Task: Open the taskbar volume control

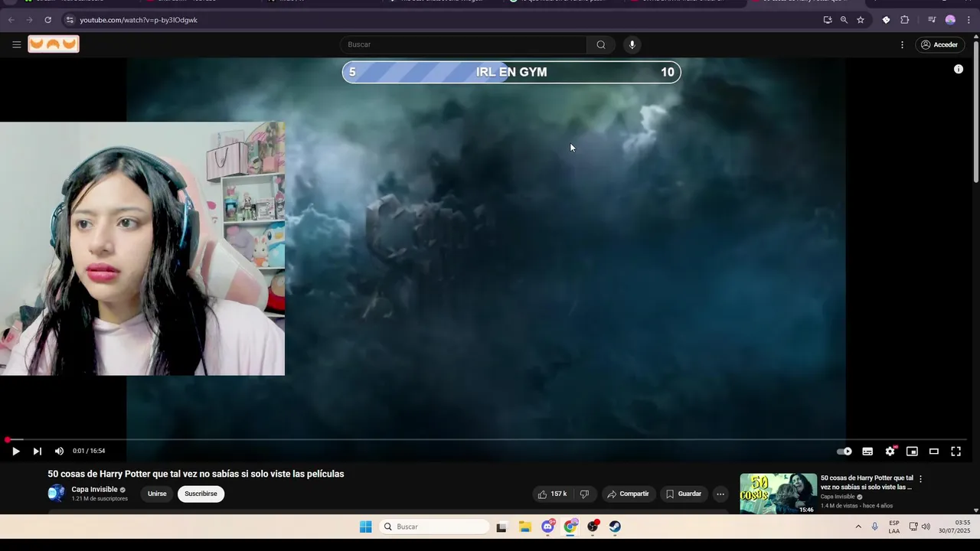Action: pyautogui.click(x=926, y=527)
